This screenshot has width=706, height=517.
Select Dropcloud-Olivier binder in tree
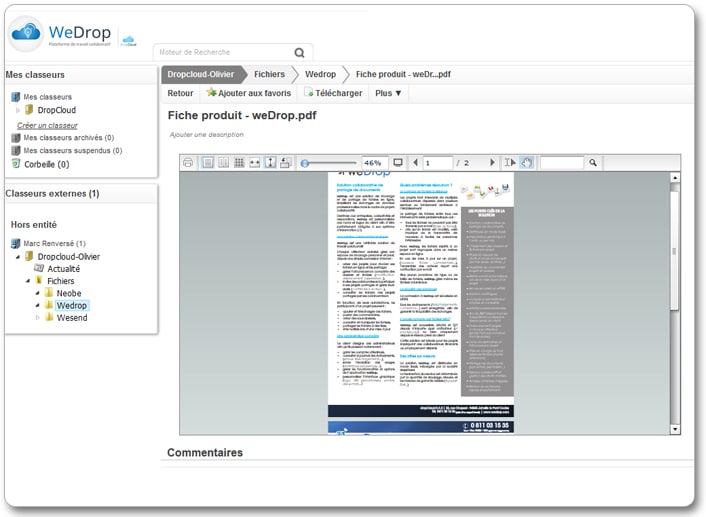[68, 257]
